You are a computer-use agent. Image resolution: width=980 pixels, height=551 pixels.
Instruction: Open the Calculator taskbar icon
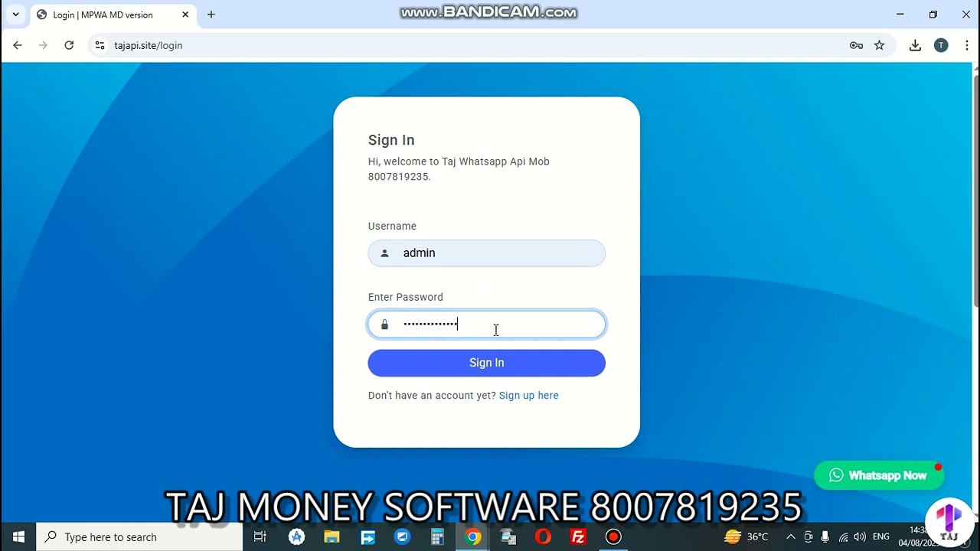437,537
